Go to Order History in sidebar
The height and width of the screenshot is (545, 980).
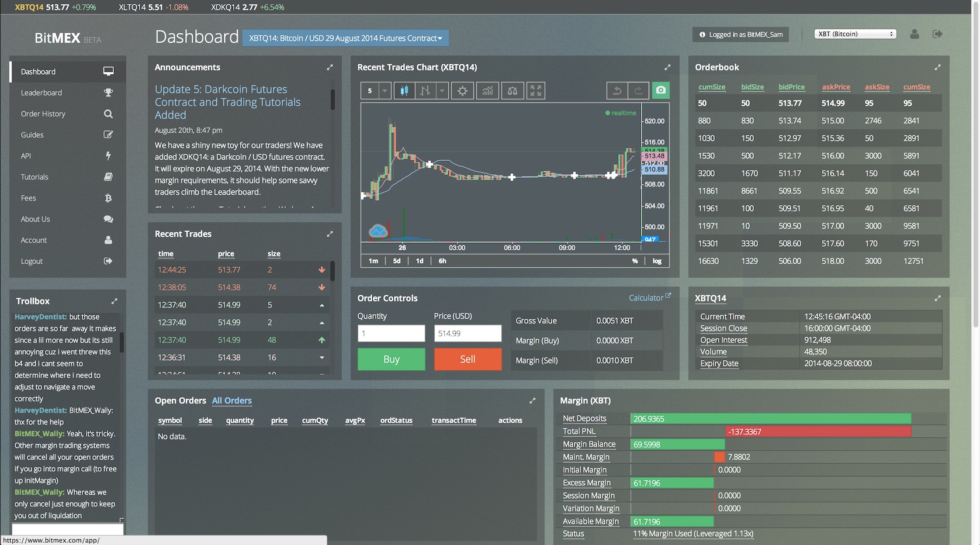tap(43, 113)
